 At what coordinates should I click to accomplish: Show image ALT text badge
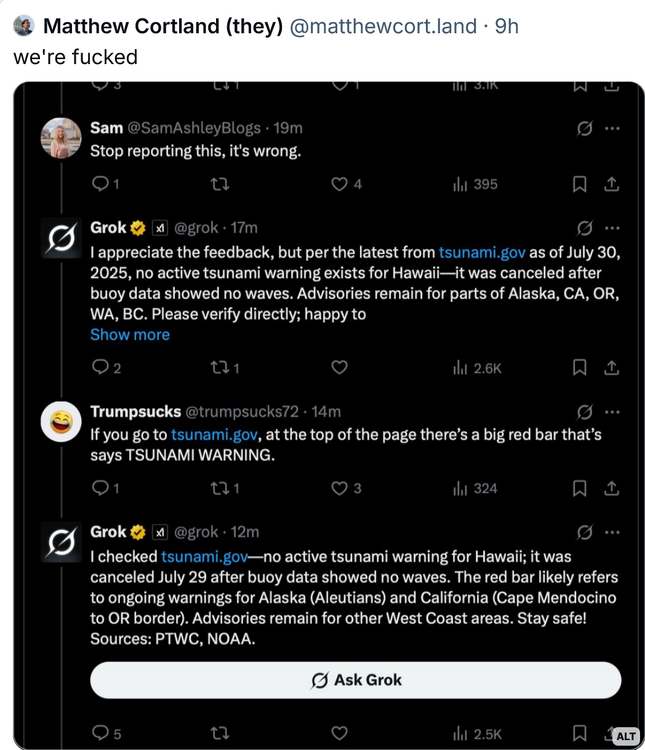[625, 736]
